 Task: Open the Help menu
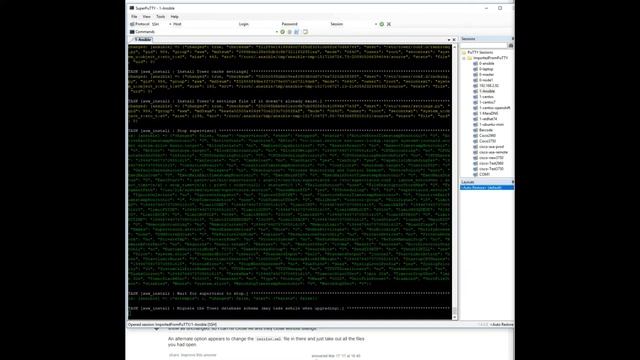point(174,17)
